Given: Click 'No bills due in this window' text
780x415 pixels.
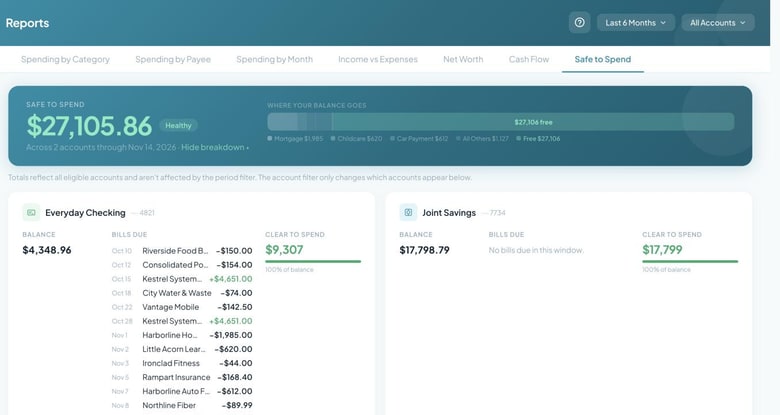Looking at the screenshot, I should pyautogui.click(x=536, y=250).
